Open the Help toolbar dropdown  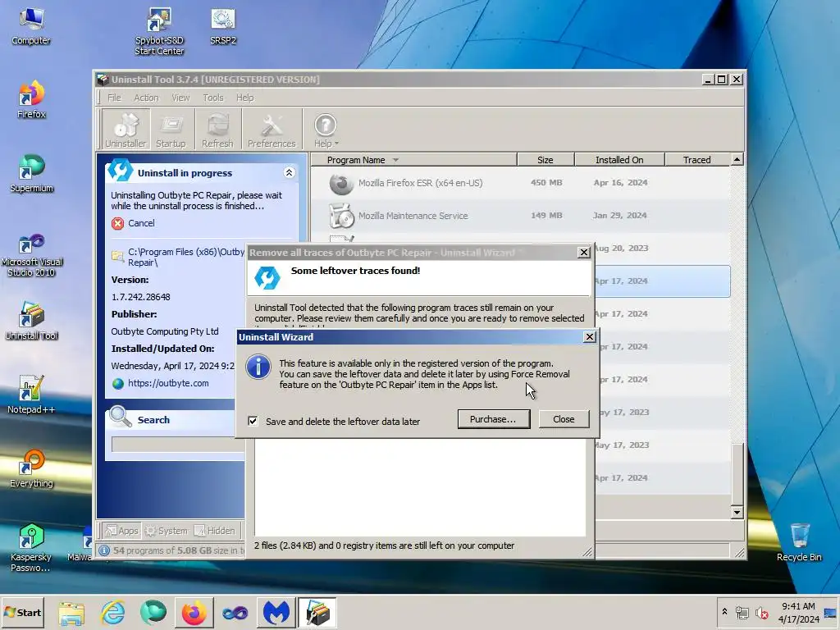[326, 129]
